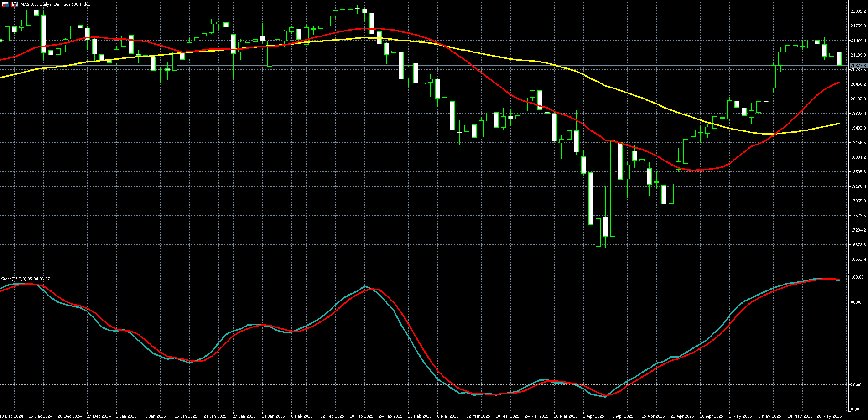This screenshot has width=868, height=420.
Task: Click the 16553.4 price scale label
Action: click(858, 259)
